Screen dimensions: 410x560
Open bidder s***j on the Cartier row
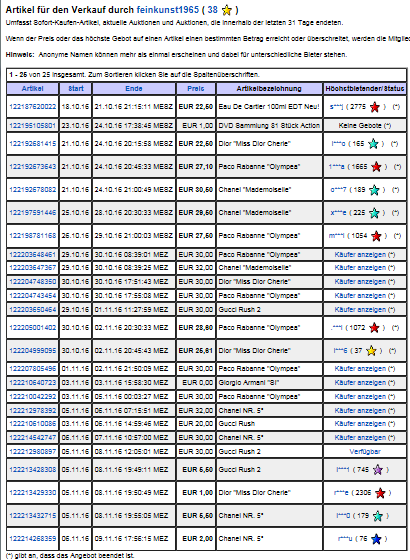pos(336,106)
